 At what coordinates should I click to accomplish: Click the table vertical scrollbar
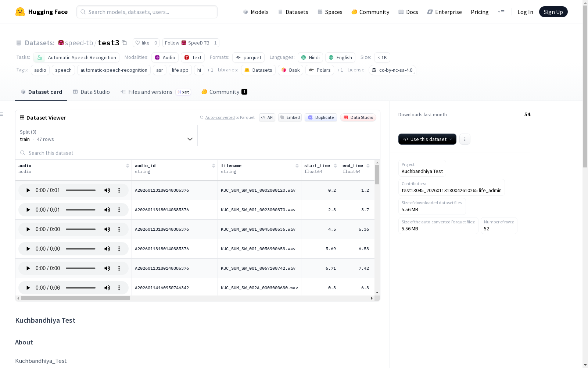tap(377, 175)
